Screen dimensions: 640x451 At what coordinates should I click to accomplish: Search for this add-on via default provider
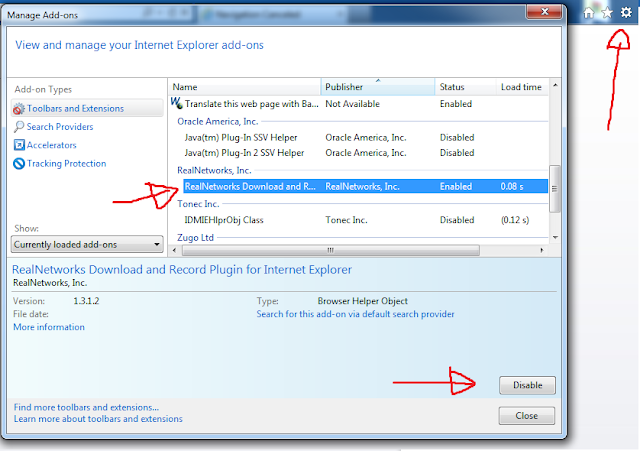tap(355, 314)
